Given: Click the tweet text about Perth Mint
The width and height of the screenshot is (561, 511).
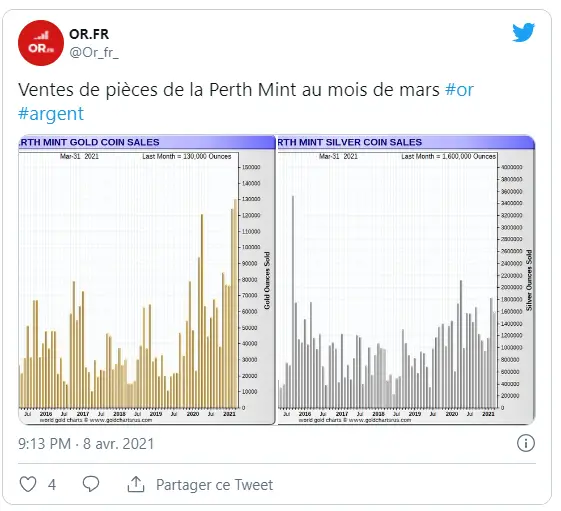Looking at the screenshot, I should coord(229,89).
